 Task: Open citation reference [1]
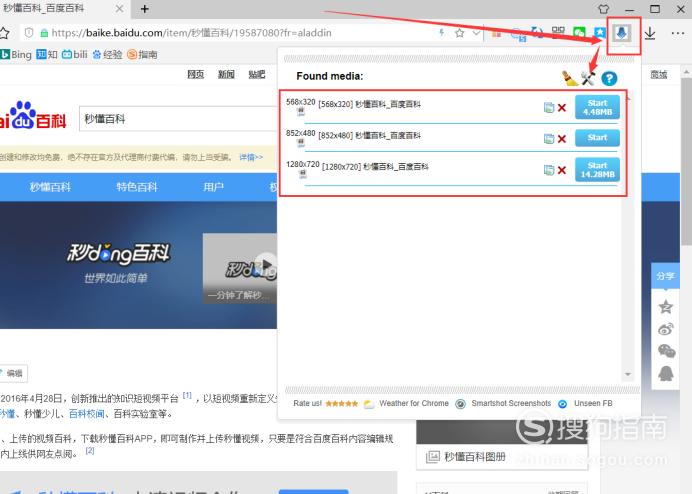(x=187, y=395)
